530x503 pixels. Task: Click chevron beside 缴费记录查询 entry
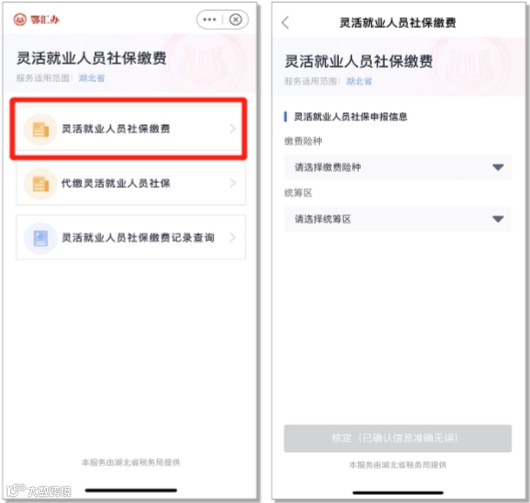coord(233,237)
